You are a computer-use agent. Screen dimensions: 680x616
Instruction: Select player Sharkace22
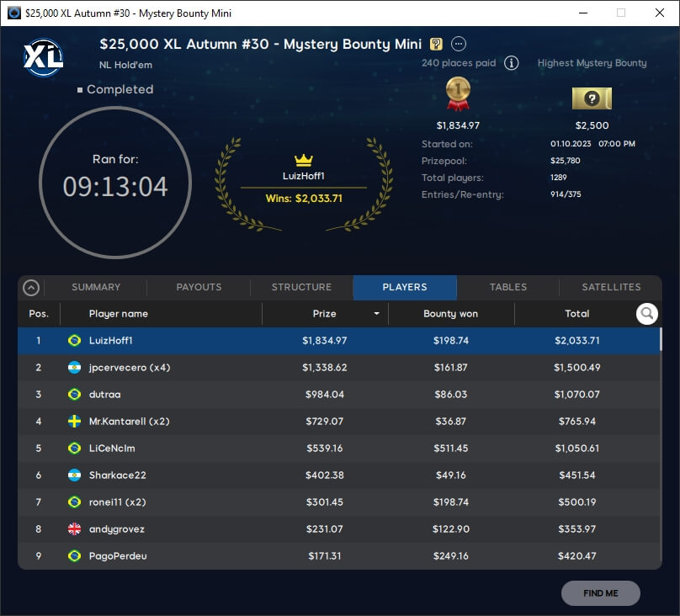click(x=118, y=475)
